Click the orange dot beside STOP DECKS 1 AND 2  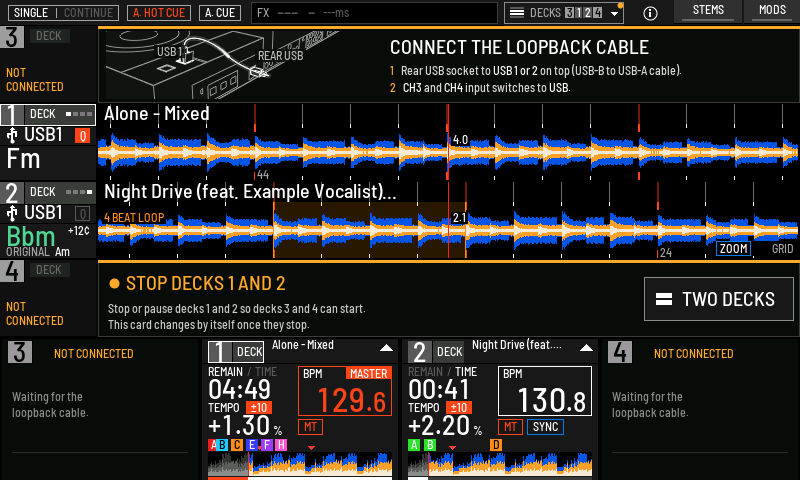tap(114, 284)
